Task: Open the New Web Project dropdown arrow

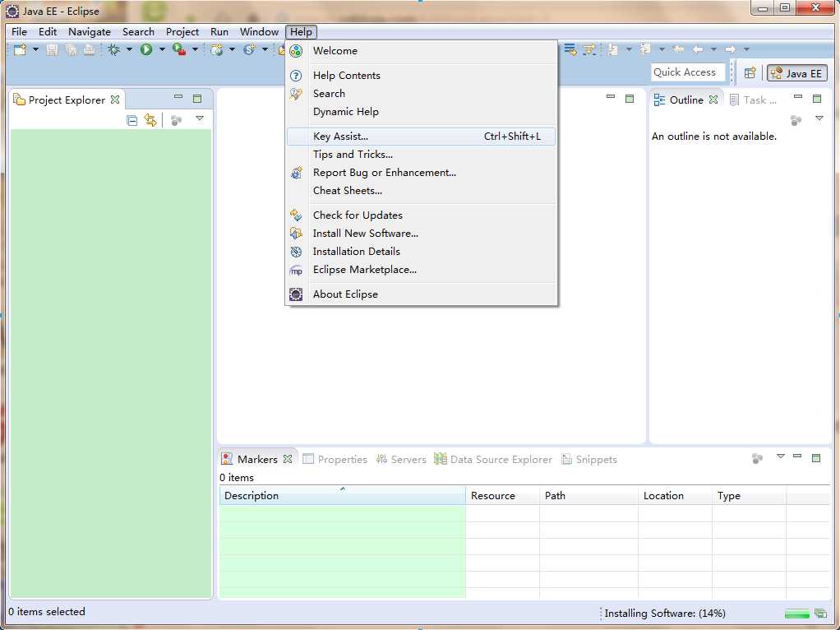Action: (232, 49)
